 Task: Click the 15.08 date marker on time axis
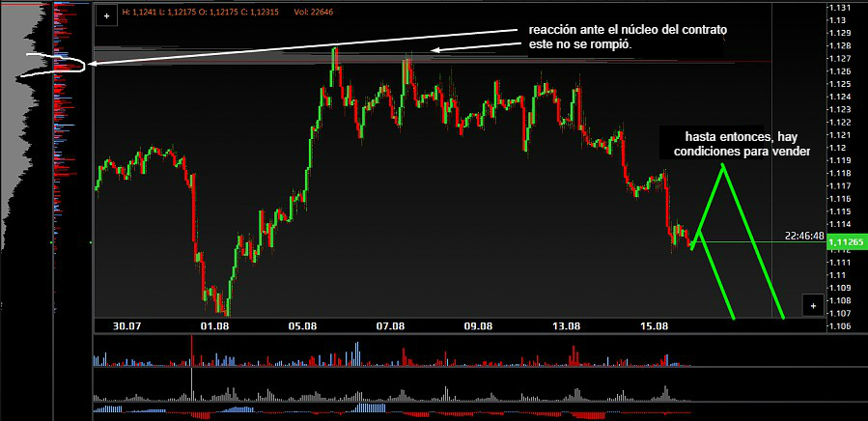click(654, 327)
